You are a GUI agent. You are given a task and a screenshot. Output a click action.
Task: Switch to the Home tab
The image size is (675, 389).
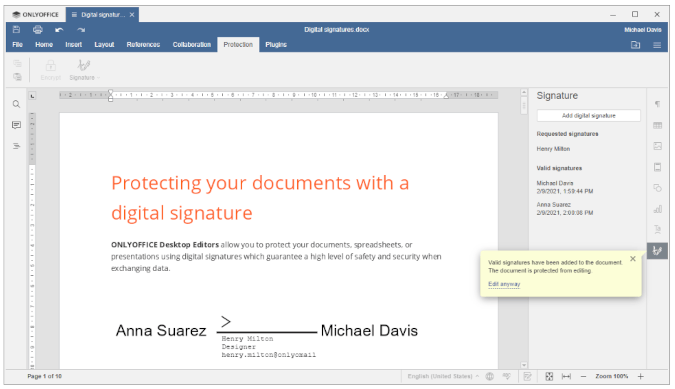(44, 44)
